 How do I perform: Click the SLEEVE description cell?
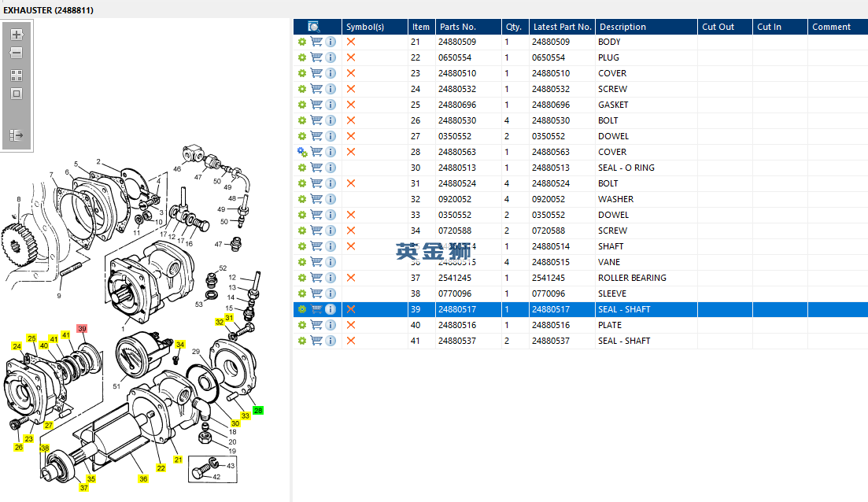pos(612,293)
